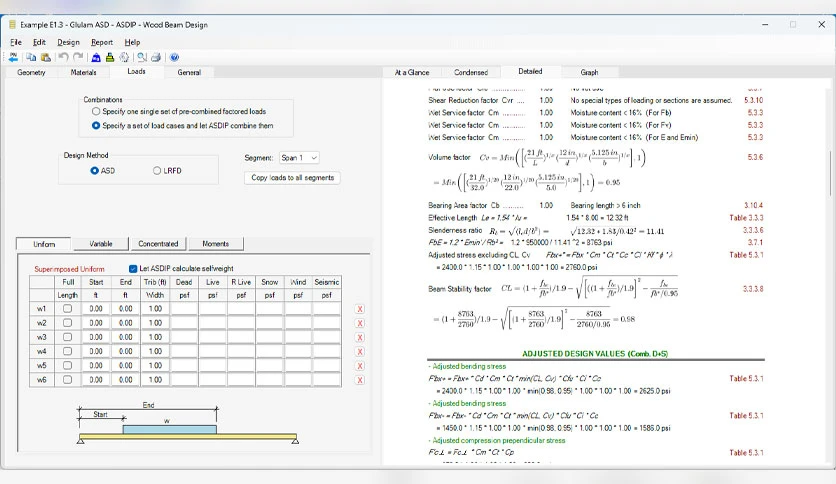836x484 pixels.
Task: Delete load row w1 with red X
Action: click(360, 309)
